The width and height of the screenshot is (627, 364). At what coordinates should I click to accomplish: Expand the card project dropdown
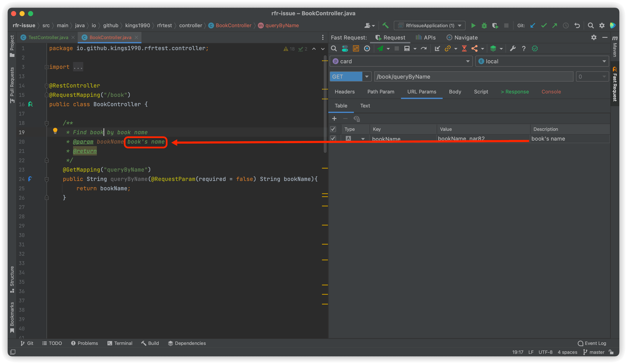click(x=468, y=61)
